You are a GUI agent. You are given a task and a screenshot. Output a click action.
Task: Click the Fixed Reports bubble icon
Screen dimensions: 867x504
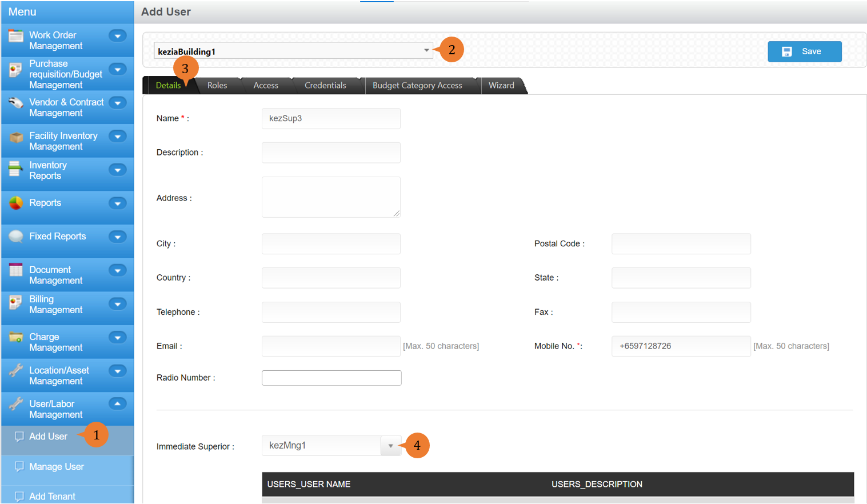[16, 237]
